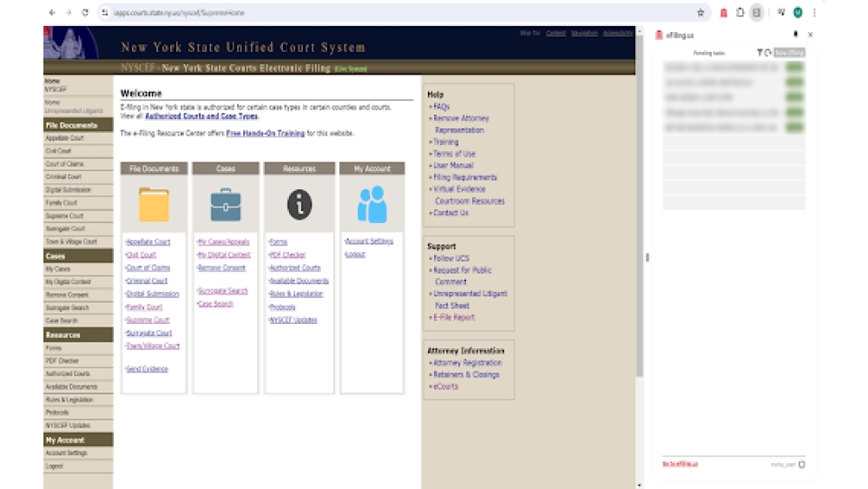Screen dimensions: 868x489
Task: Open NYSCEF Updates link in Resources column
Action: (293, 320)
